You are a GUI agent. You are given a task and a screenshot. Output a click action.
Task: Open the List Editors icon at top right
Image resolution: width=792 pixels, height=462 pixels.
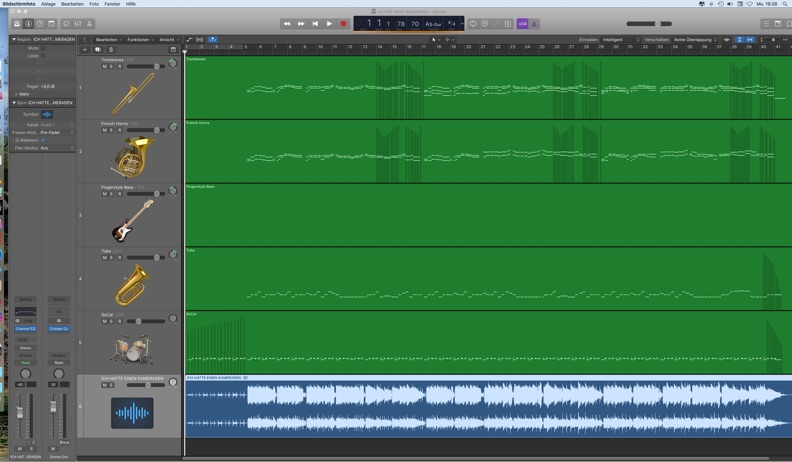coord(766,24)
